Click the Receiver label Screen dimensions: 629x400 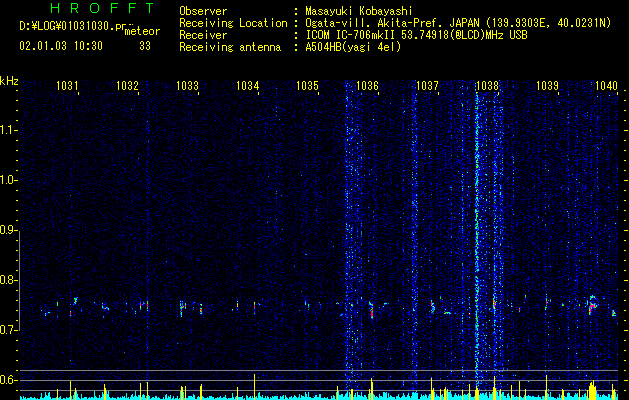203,35
